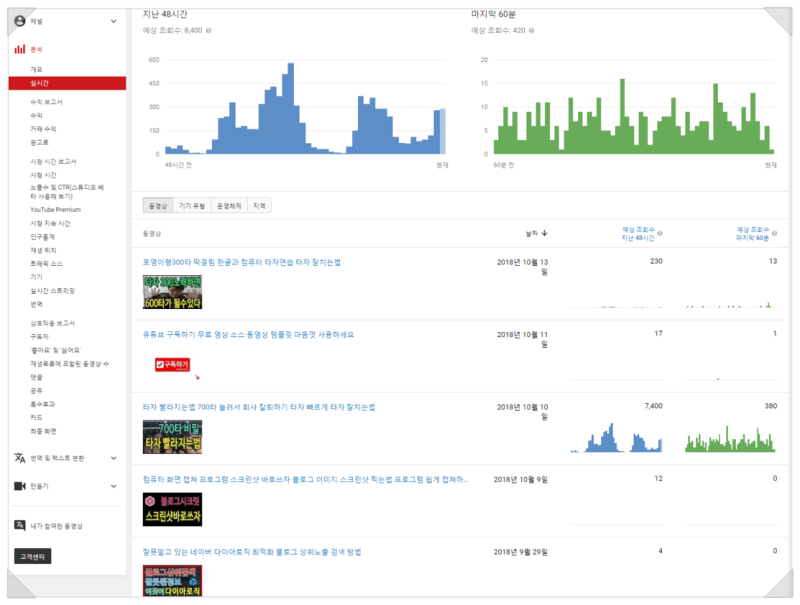Open 인구통계 in the sidebar
The width and height of the screenshot is (800, 605).
pos(42,237)
